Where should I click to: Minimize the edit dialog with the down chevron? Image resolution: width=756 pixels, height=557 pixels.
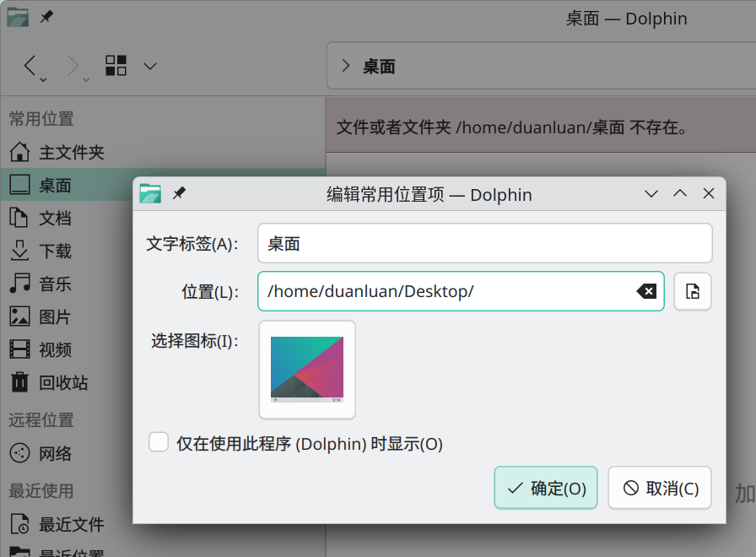tap(651, 194)
